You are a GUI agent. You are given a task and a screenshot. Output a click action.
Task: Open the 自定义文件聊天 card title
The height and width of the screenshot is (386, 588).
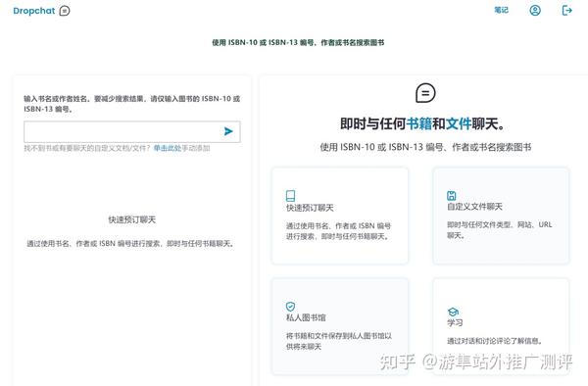coord(474,207)
